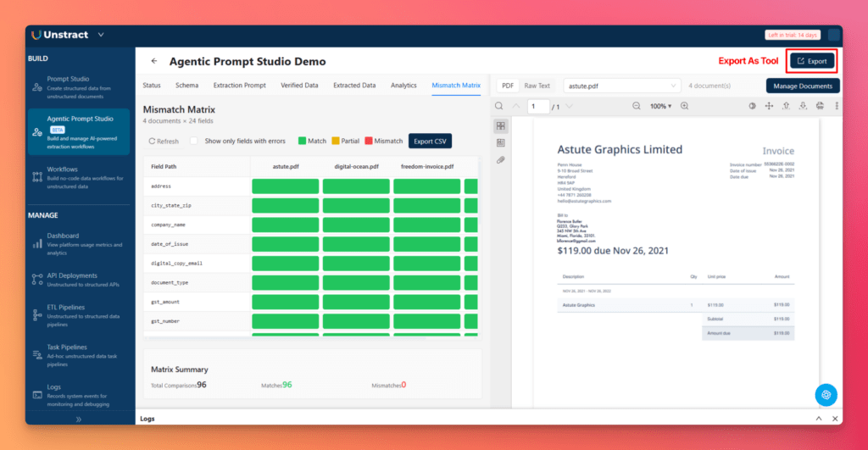
Task: Open the 100% zoom level dropdown
Action: point(660,106)
